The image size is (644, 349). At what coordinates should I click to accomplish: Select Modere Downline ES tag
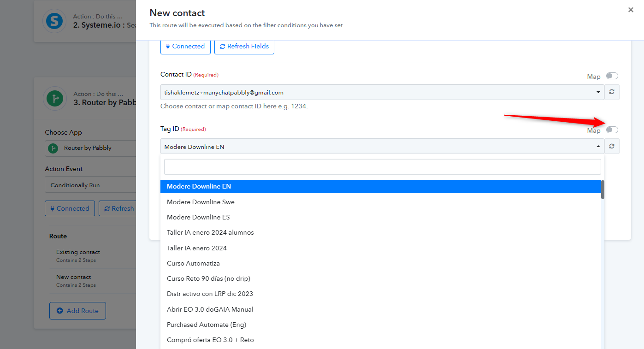(x=381, y=217)
